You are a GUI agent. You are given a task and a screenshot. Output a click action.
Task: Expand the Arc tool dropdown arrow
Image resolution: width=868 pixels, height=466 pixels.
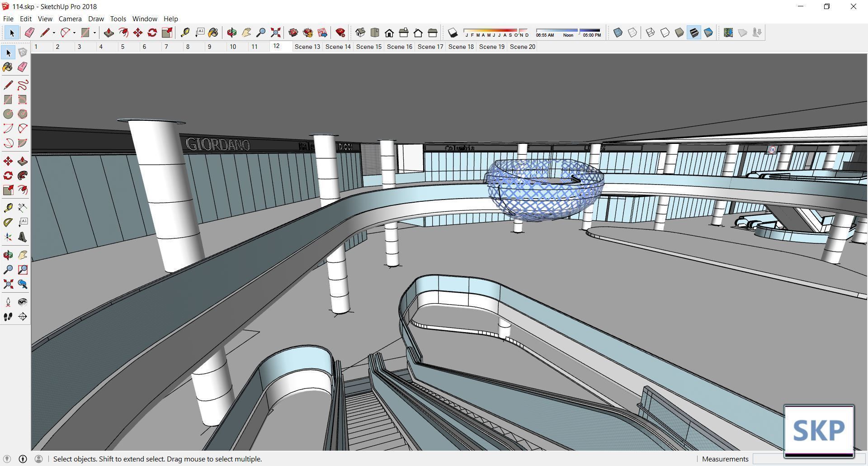click(74, 33)
